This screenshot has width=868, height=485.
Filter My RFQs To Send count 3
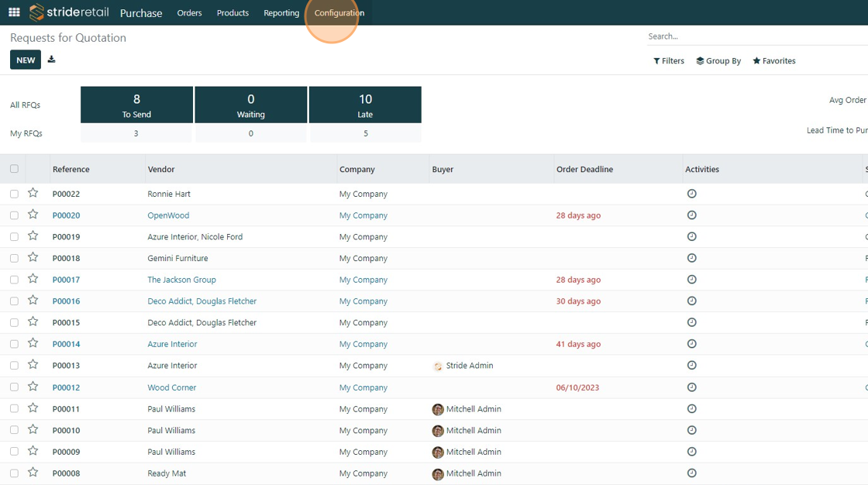[136, 133]
